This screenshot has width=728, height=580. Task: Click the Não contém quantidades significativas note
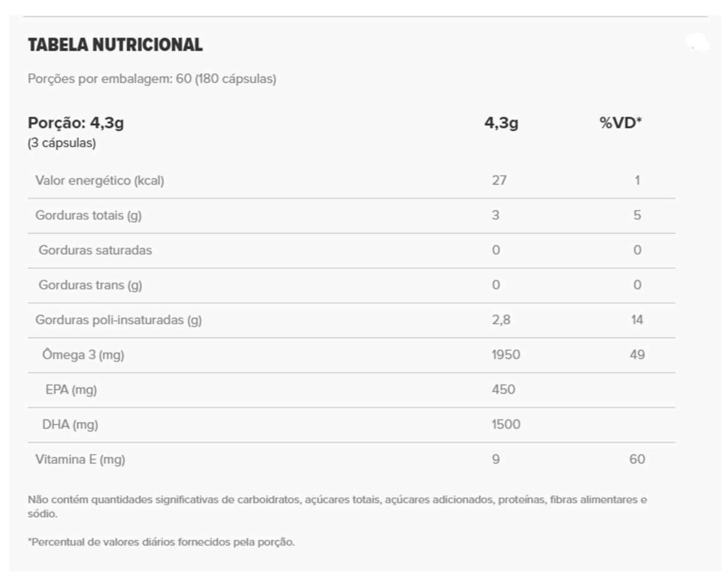click(337, 500)
